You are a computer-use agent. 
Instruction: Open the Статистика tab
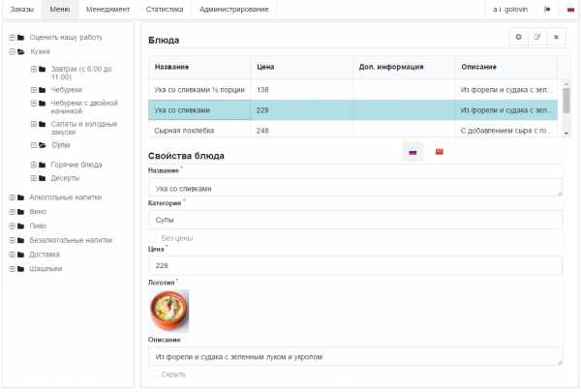coord(164,9)
